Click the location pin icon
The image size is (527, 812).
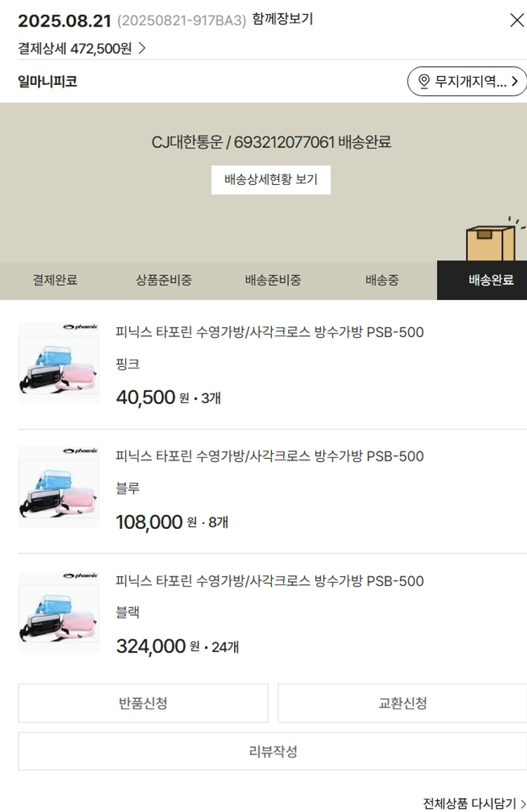pos(424,81)
